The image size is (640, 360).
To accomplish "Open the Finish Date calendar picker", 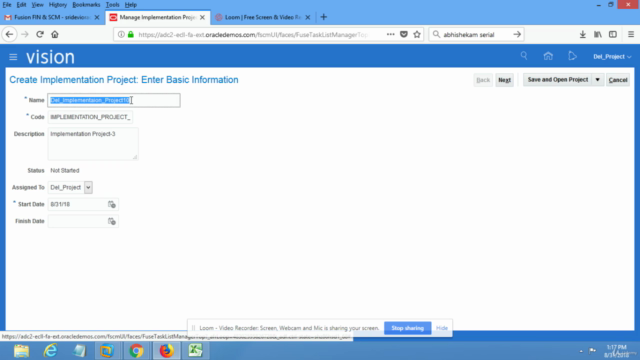I will (x=112, y=221).
